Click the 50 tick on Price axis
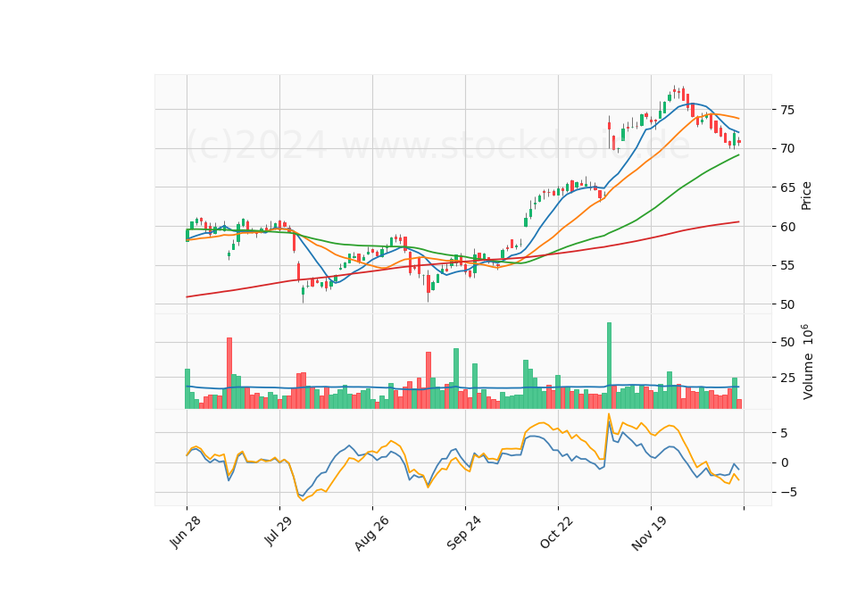 [787, 304]
